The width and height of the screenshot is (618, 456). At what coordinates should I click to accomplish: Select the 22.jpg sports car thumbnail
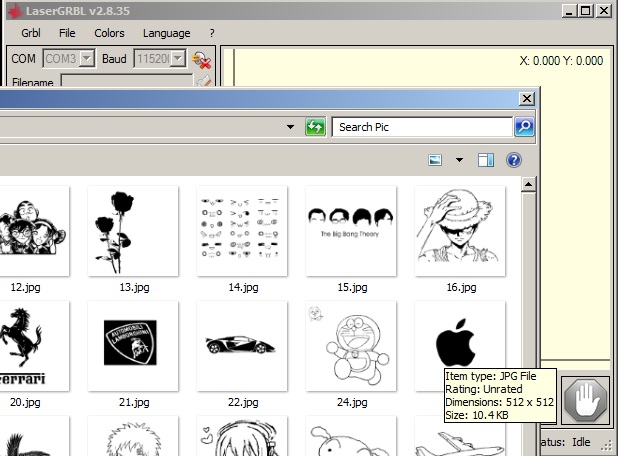click(x=242, y=346)
